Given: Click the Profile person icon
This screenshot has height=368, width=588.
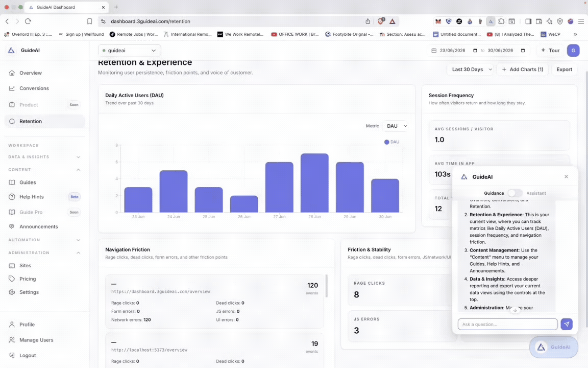Looking at the screenshot, I should click(12, 325).
